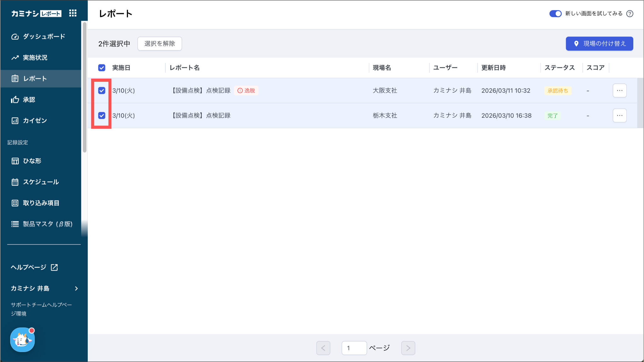Go to the ひな形 templates menu
Image resolution: width=644 pixels, height=362 pixels.
pyautogui.click(x=32, y=161)
